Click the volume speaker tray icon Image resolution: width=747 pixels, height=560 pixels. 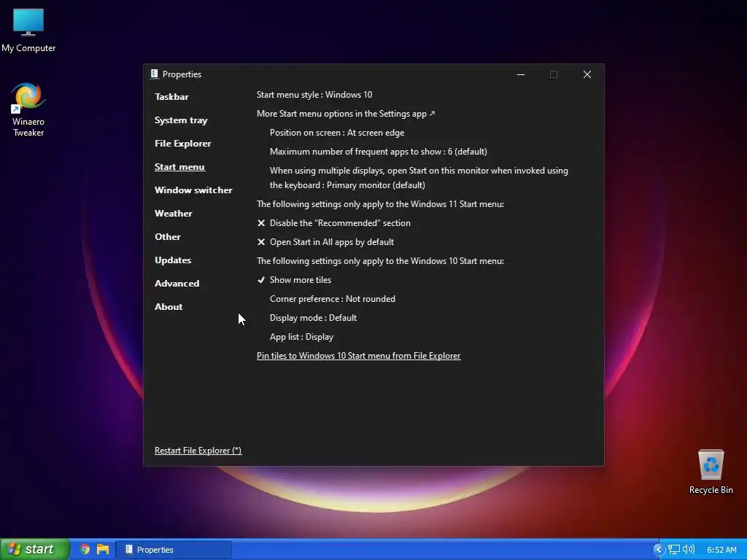click(x=689, y=550)
